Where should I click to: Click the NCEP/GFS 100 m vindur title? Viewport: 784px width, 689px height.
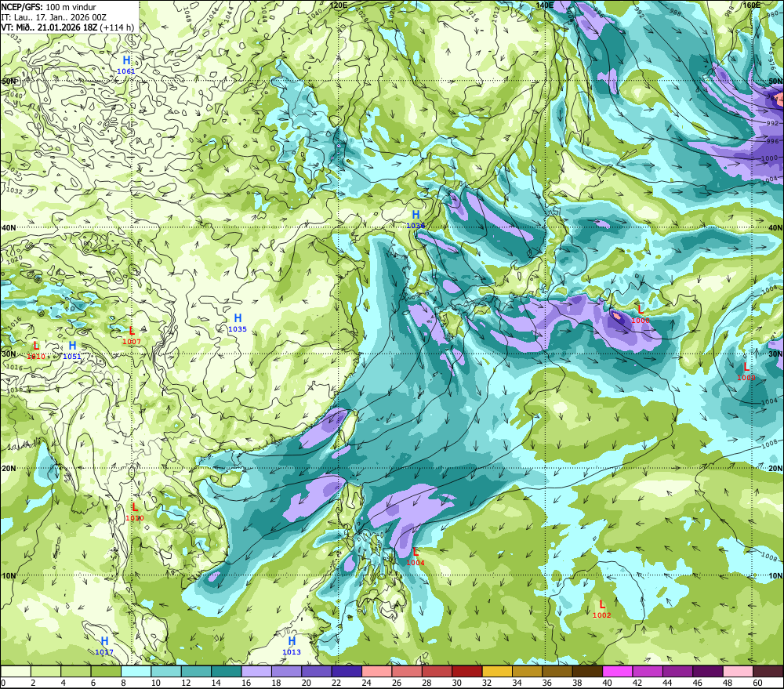[x=49, y=7]
